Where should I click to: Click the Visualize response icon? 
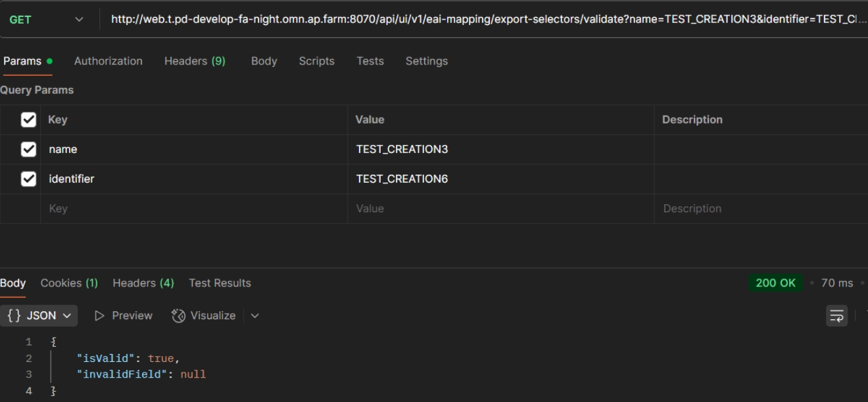[x=178, y=316]
